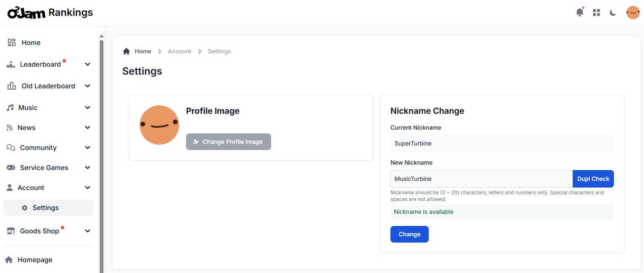Open the apps grid icon

pyautogui.click(x=596, y=13)
